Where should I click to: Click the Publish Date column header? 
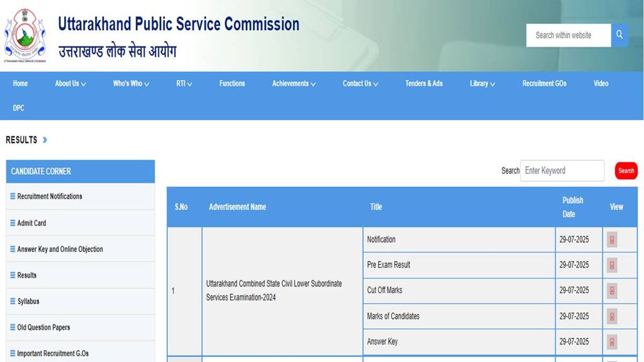(x=572, y=207)
